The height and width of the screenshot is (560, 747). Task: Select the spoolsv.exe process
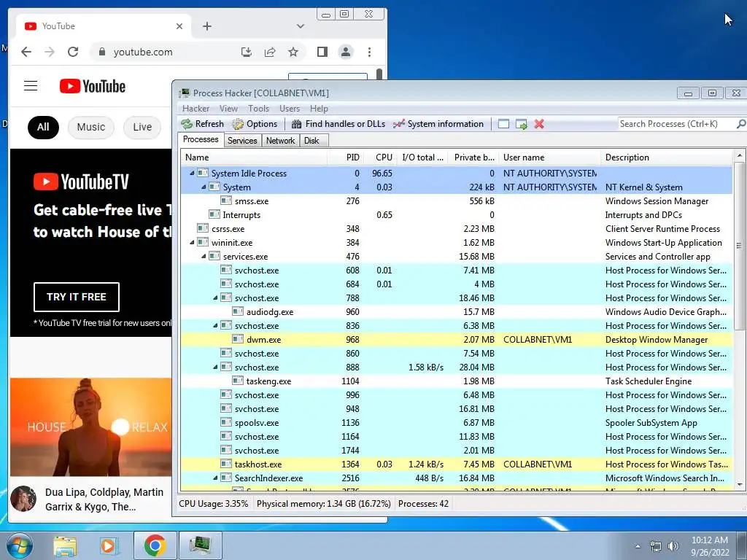tap(457, 423)
